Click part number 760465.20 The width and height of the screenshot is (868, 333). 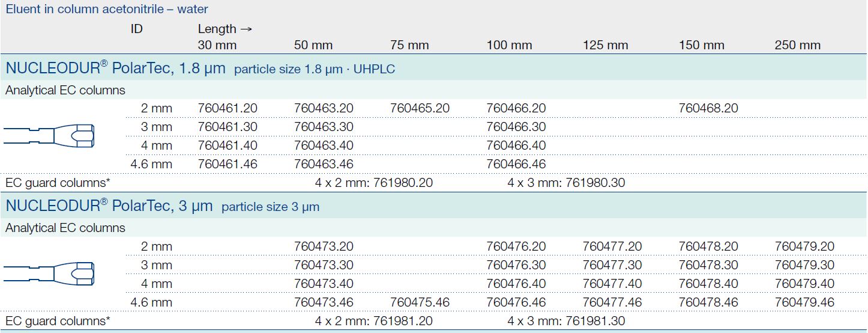point(420,108)
